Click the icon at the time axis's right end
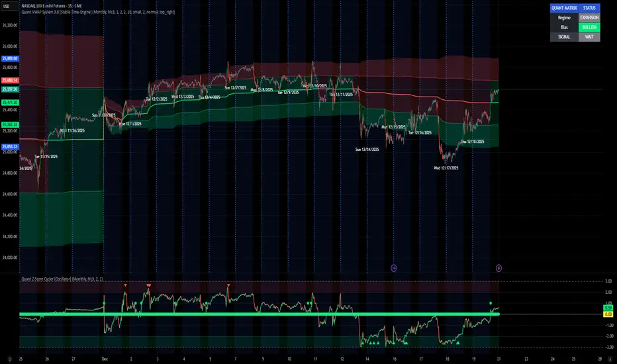The height and width of the screenshot is (364, 617). click(610, 359)
